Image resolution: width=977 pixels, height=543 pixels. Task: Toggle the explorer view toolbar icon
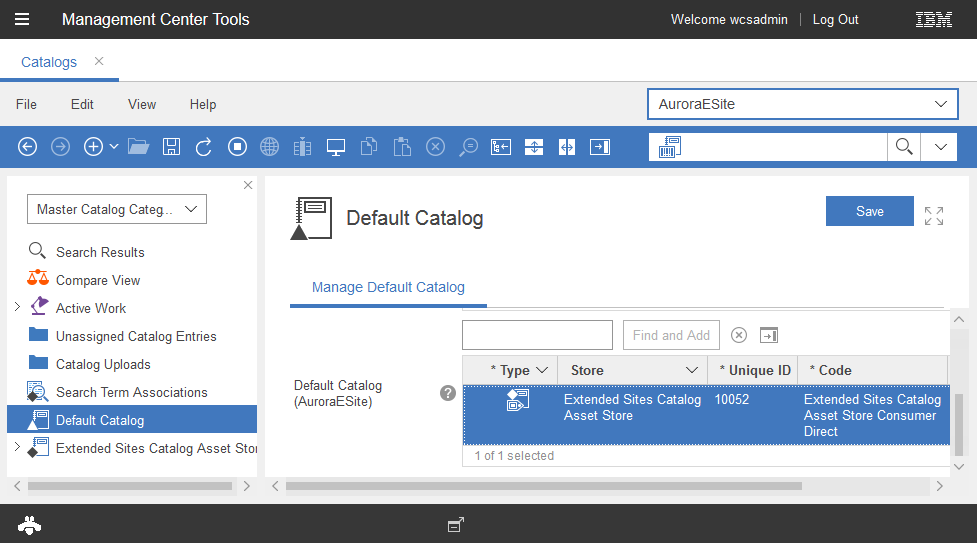tap(501, 147)
